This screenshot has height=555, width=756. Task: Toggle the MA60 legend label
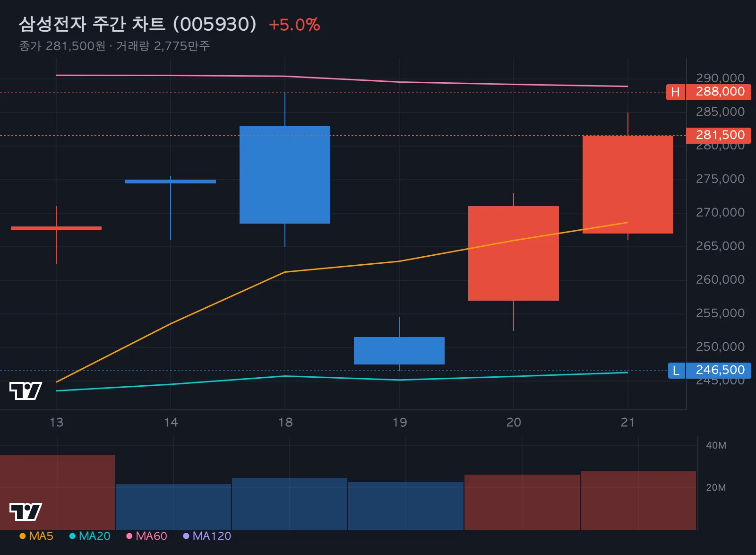click(151, 536)
